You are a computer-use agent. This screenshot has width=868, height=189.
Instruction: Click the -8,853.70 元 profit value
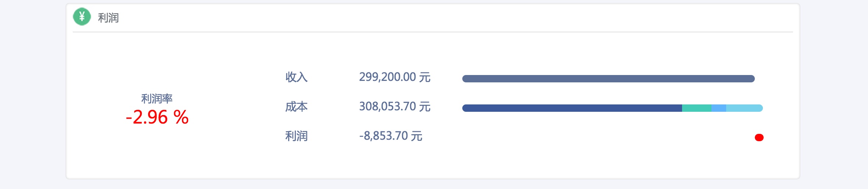tap(391, 136)
